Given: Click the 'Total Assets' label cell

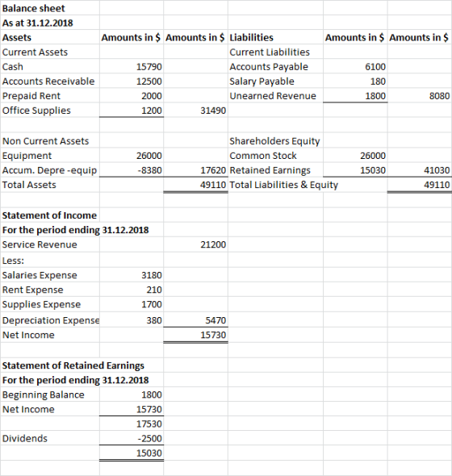Looking at the screenshot, I should pos(29,185).
